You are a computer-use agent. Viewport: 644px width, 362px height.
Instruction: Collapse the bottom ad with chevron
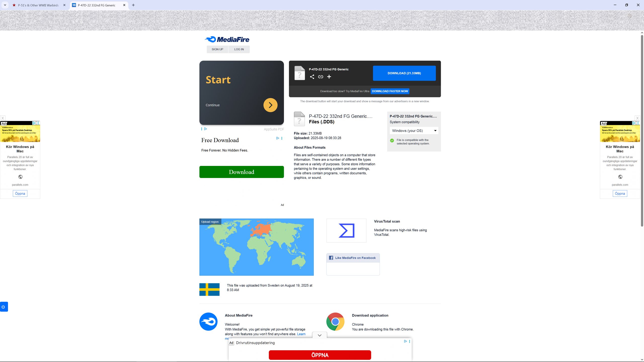[x=319, y=335]
